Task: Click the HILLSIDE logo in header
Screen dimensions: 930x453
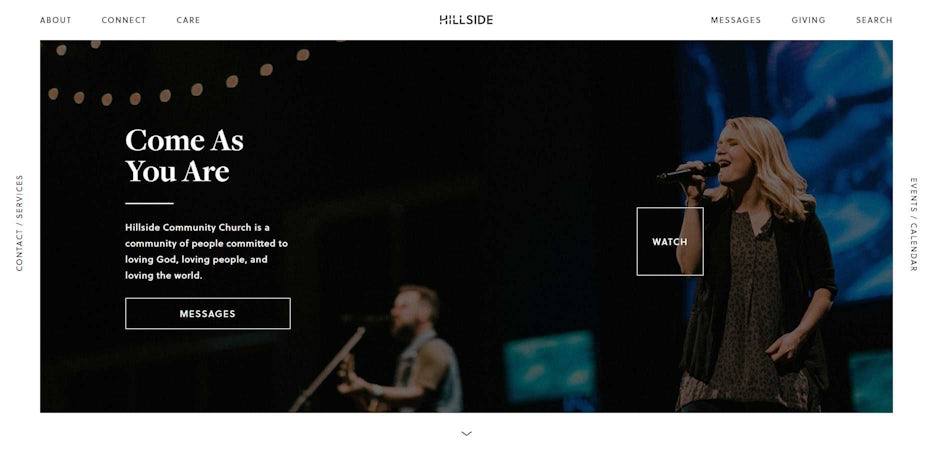Action: [466, 20]
